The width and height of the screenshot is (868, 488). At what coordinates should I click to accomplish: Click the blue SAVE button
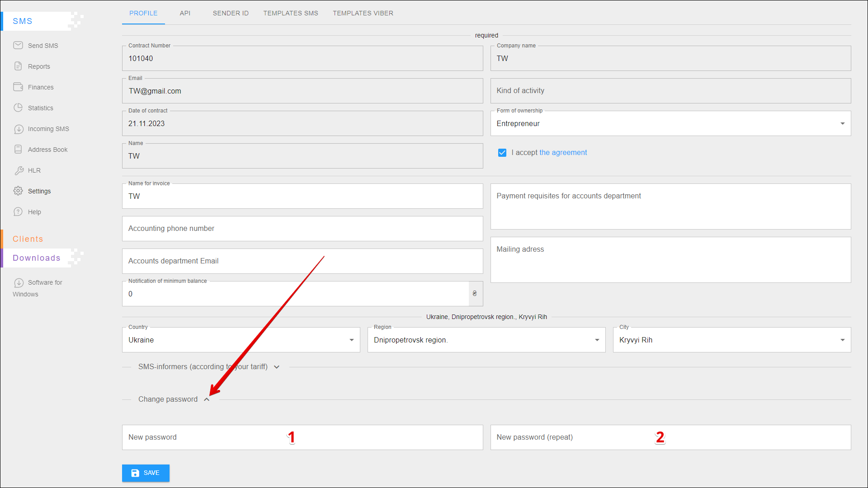click(146, 473)
